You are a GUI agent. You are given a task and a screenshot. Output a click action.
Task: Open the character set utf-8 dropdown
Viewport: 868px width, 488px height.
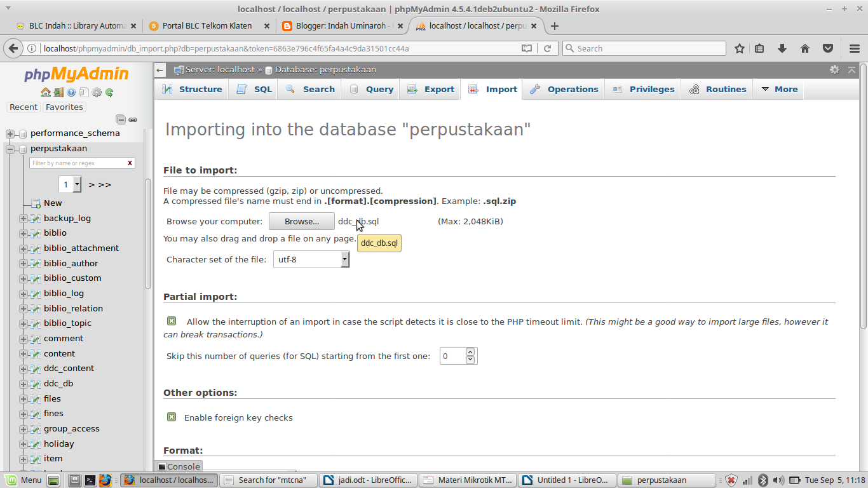(311, 259)
